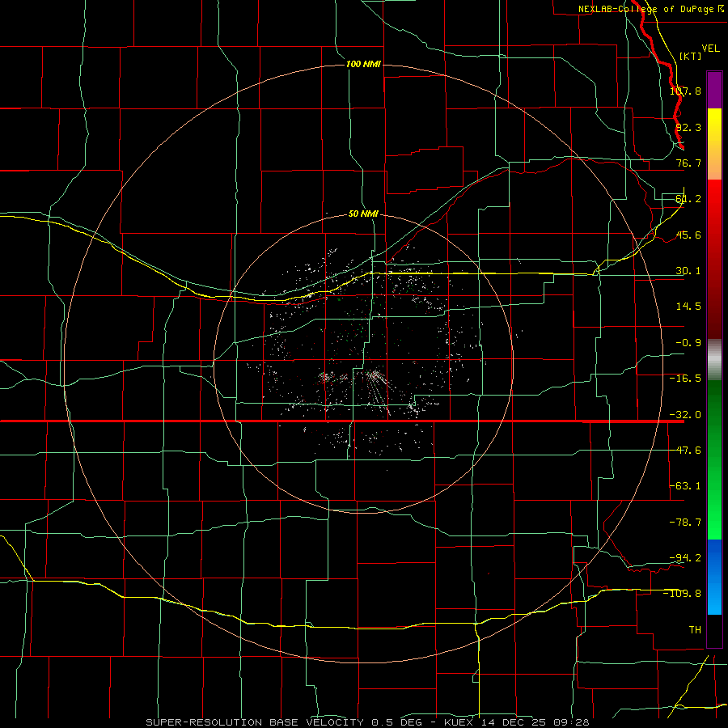This screenshot has width=728, height=728.
Task: Click the 14.5 legend value
Action: click(688, 307)
